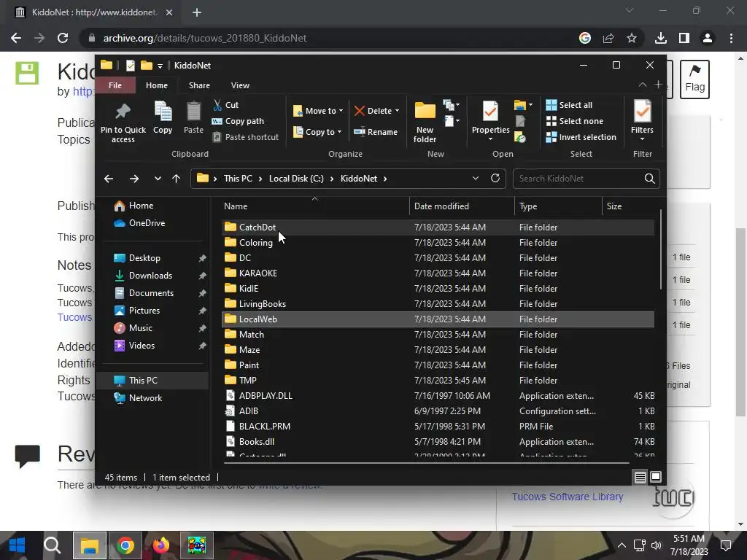Open the File menu tab

115,85
